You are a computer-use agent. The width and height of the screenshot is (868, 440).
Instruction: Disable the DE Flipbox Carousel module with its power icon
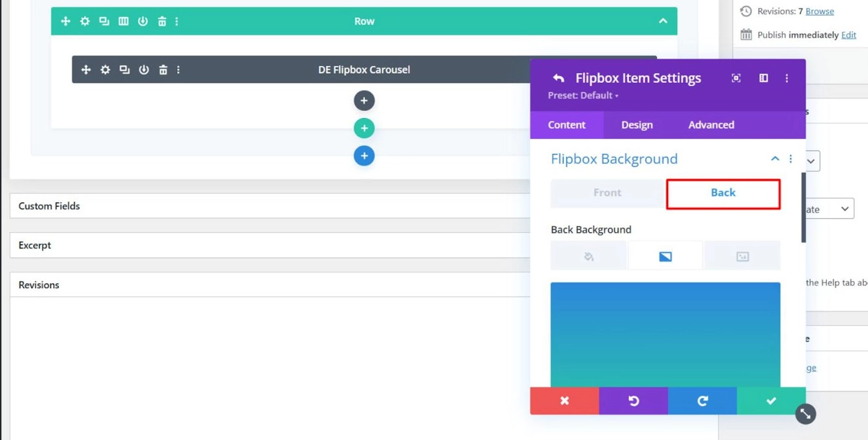[x=144, y=70]
